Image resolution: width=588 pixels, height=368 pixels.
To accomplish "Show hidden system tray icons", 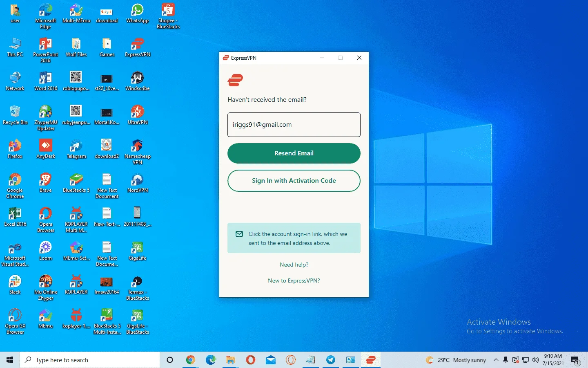I will pos(496,360).
